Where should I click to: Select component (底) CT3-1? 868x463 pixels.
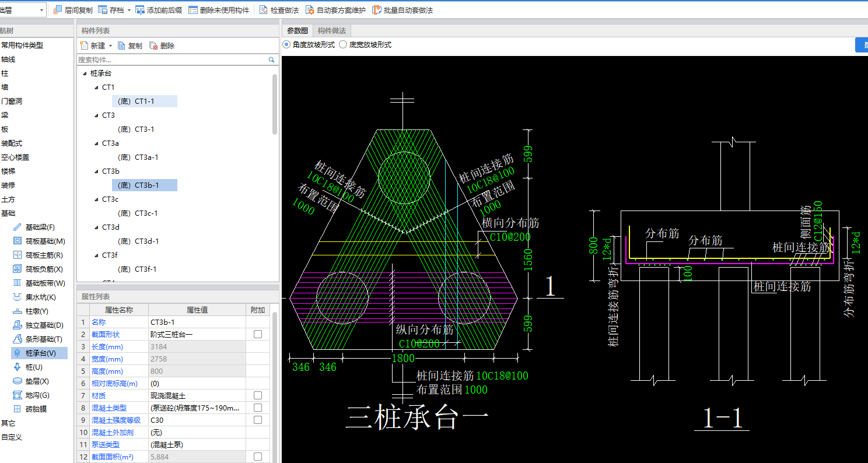pyautogui.click(x=136, y=129)
